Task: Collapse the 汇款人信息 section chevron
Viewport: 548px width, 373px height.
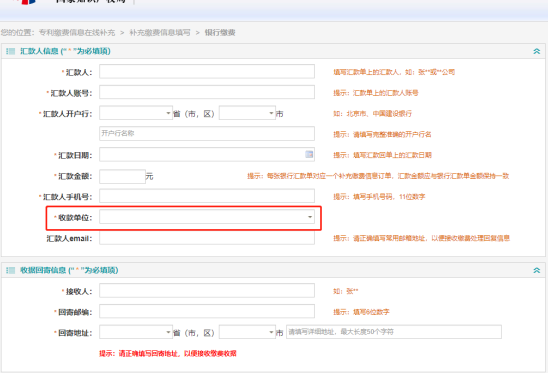Action: point(536,51)
